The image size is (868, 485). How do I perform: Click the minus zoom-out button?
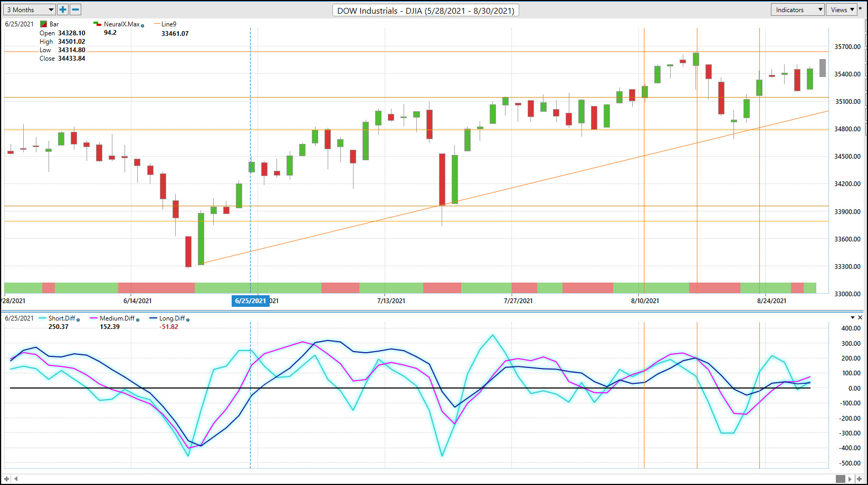tap(75, 9)
